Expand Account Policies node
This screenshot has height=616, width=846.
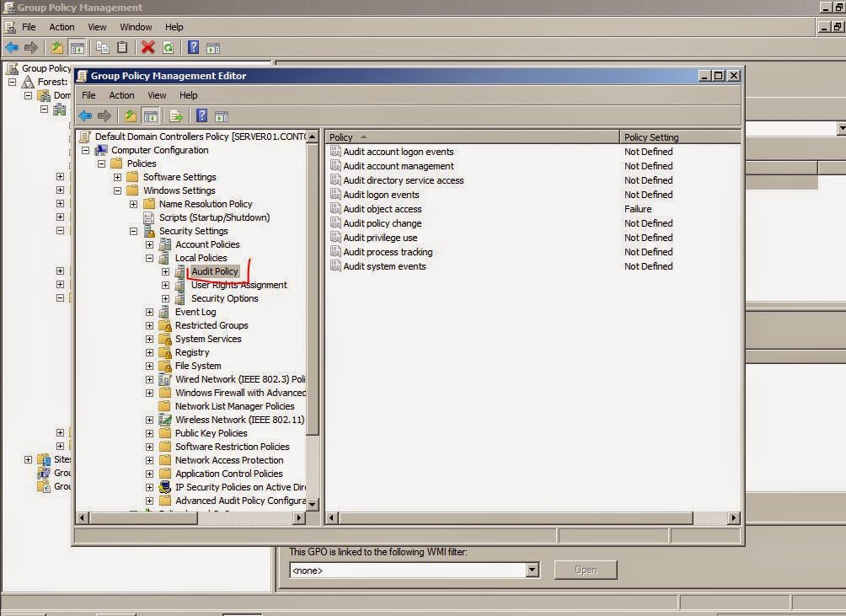coord(149,244)
